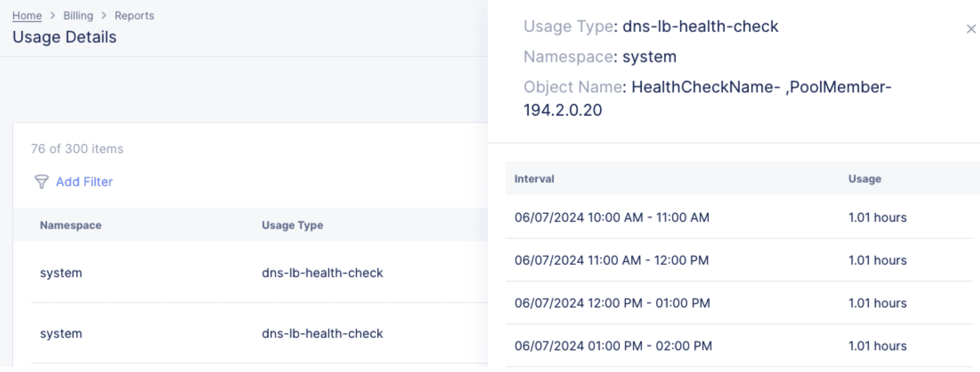This screenshot has height=372, width=980.
Task: Select the 10:00 AM - 11:00 AM interval row
Action: click(612, 218)
